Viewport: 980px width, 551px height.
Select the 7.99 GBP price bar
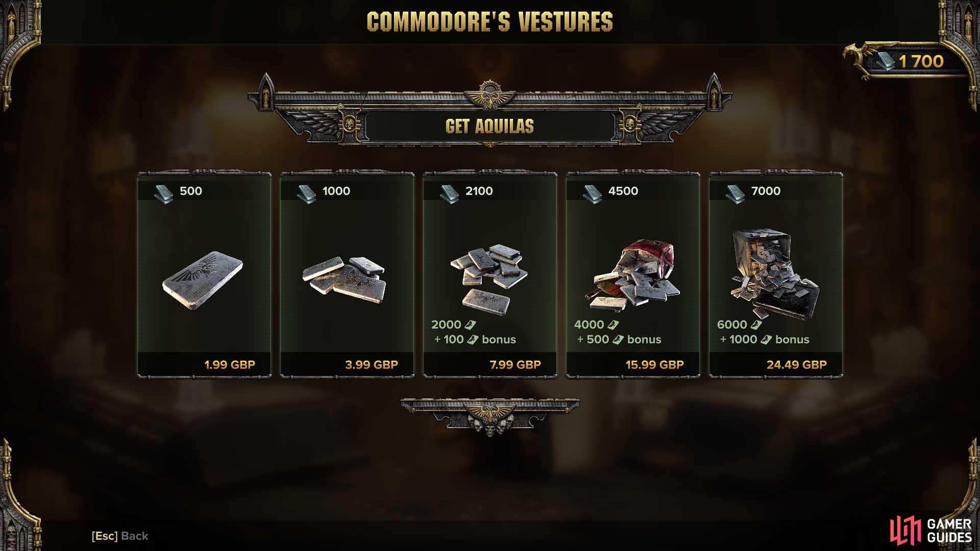click(x=490, y=365)
